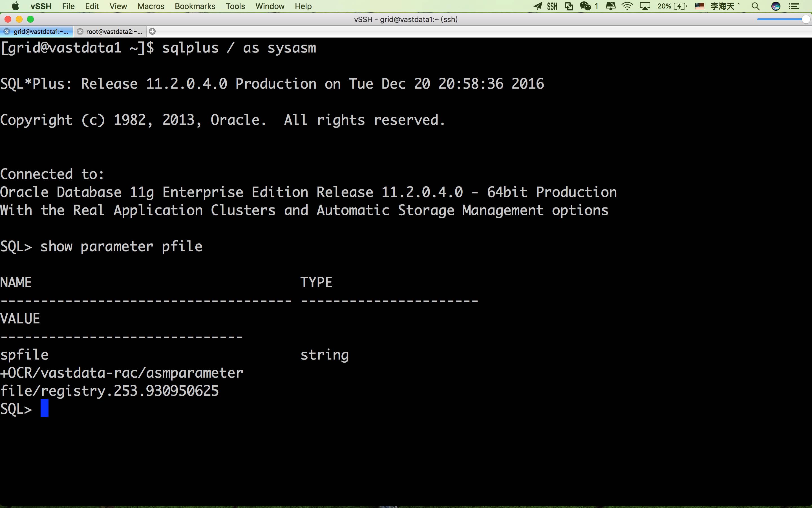Click the SSH status menu icon
Image resolution: width=812 pixels, height=508 pixels.
(x=552, y=6)
